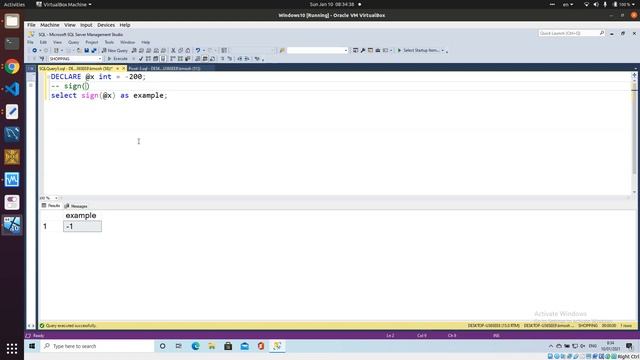Switch to the second query tab
This screenshot has height=360, width=640.
164,68
